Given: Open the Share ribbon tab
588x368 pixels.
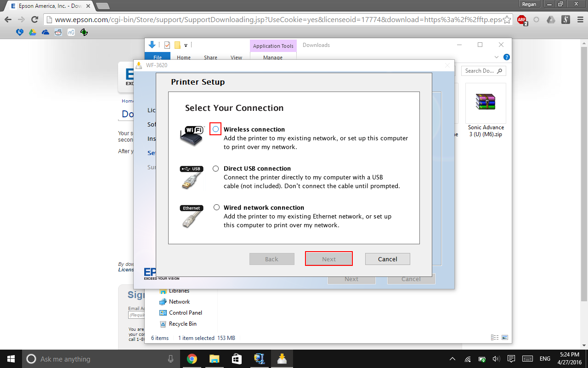Looking at the screenshot, I should coord(210,57).
